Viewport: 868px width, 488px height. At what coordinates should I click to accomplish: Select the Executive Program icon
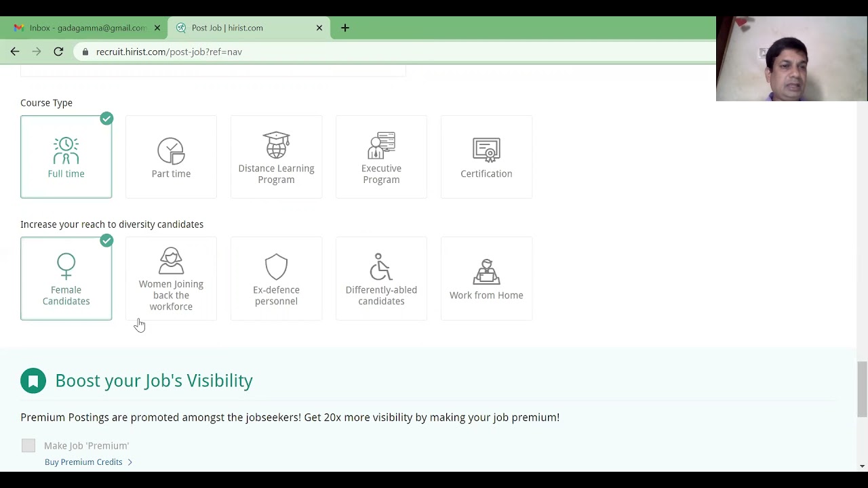tap(381, 145)
